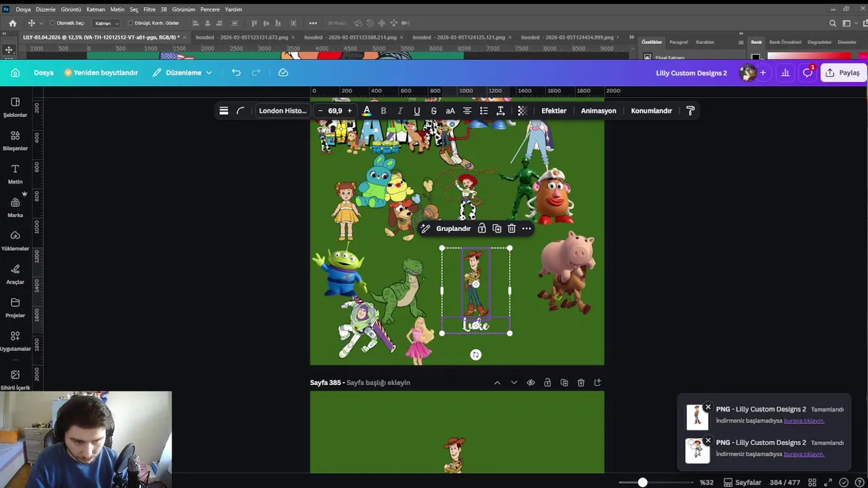Open text color picker icon
Screen dimensions: 868x488
click(367, 110)
